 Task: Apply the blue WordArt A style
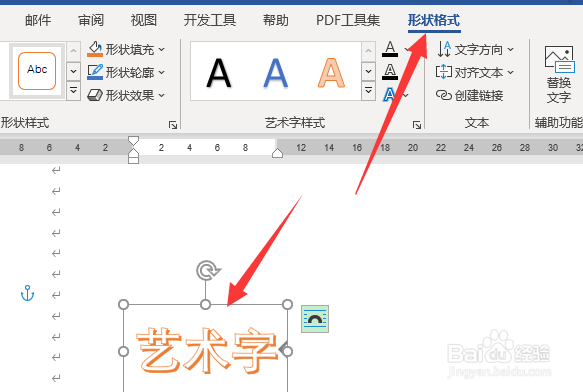tap(276, 73)
